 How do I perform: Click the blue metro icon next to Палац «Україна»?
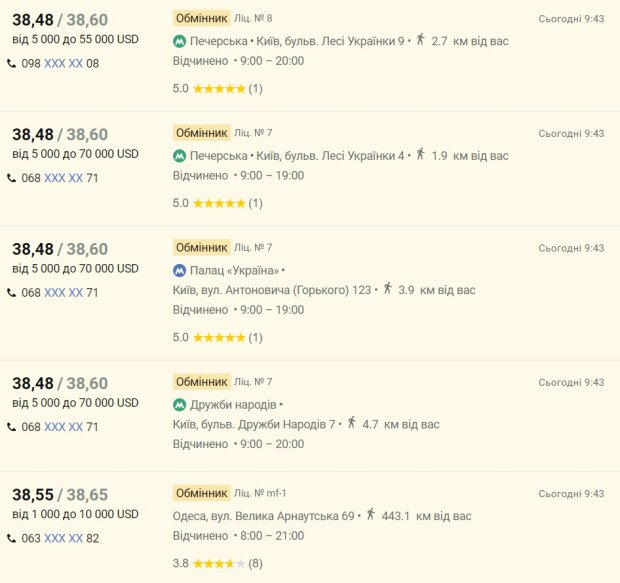click(x=180, y=270)
